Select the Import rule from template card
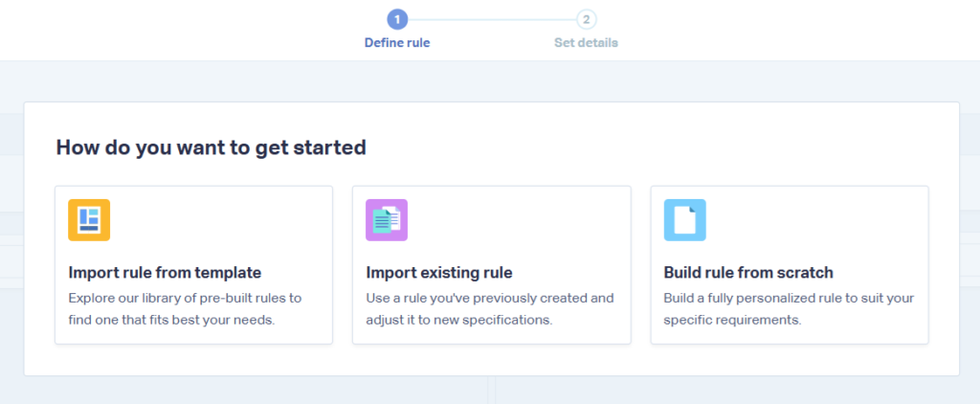980x404 pixels. pyautogui.click(x=193, y=264)
